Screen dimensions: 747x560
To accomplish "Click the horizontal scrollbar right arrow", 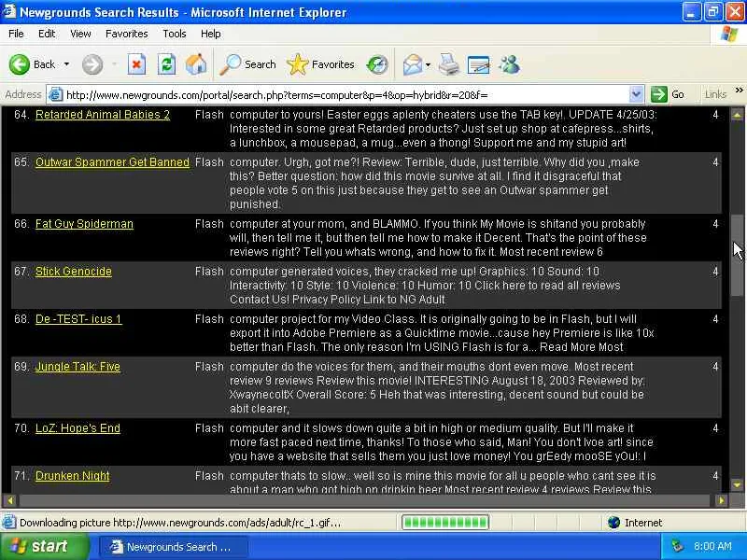I will point(721,500).
